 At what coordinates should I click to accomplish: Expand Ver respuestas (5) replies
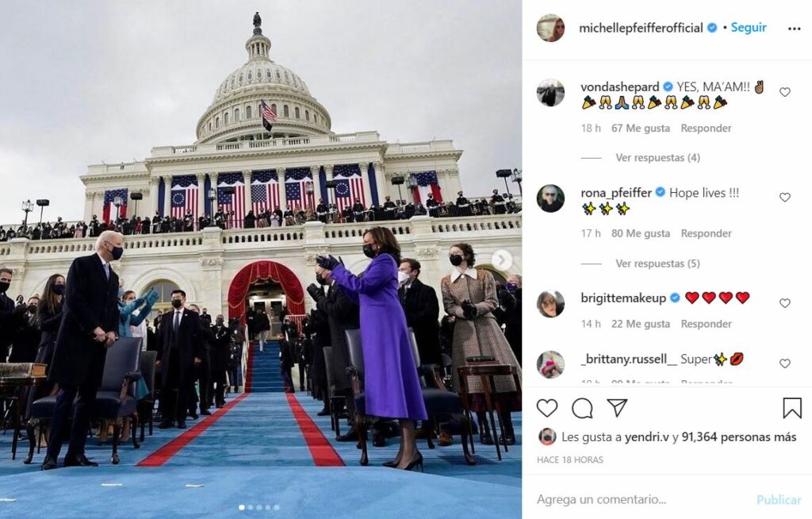657,263
